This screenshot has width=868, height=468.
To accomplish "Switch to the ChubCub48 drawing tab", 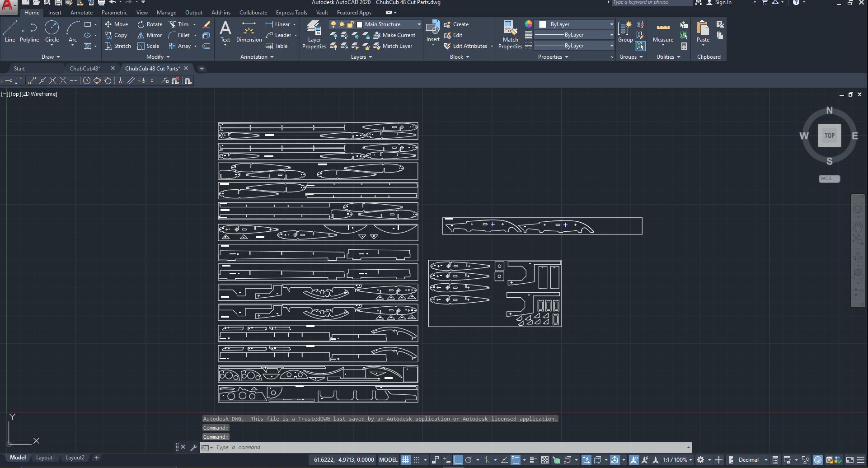I will point(85,68).
